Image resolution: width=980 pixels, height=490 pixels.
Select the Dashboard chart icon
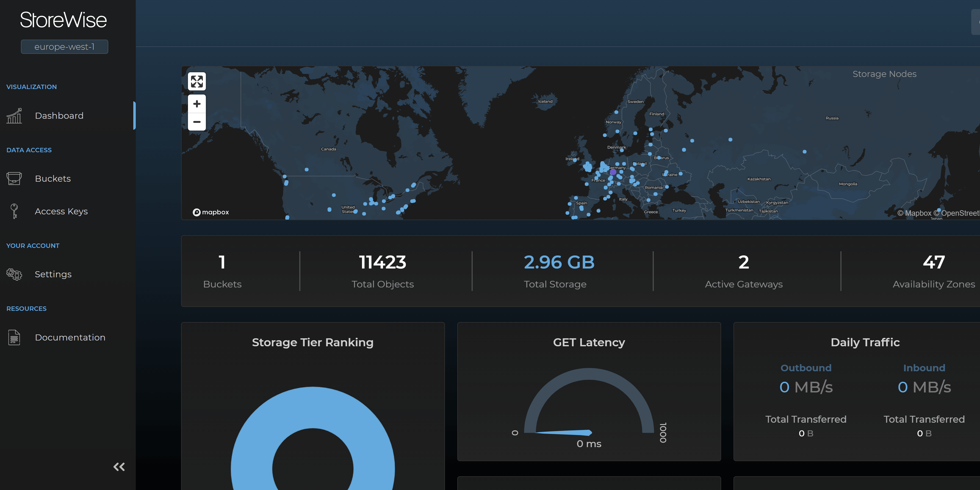[x=14, y=116]
